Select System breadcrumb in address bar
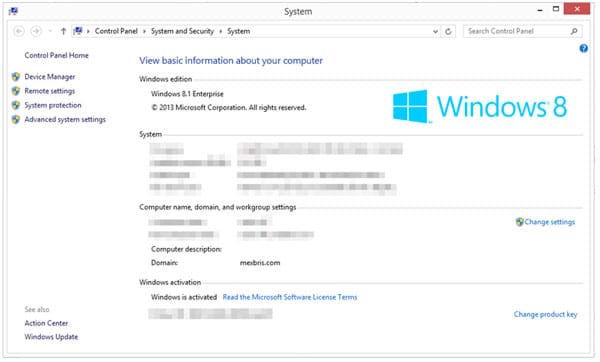The width and height of the screenshot is (600, 362). pyautogui.click(x=238, y=31)
